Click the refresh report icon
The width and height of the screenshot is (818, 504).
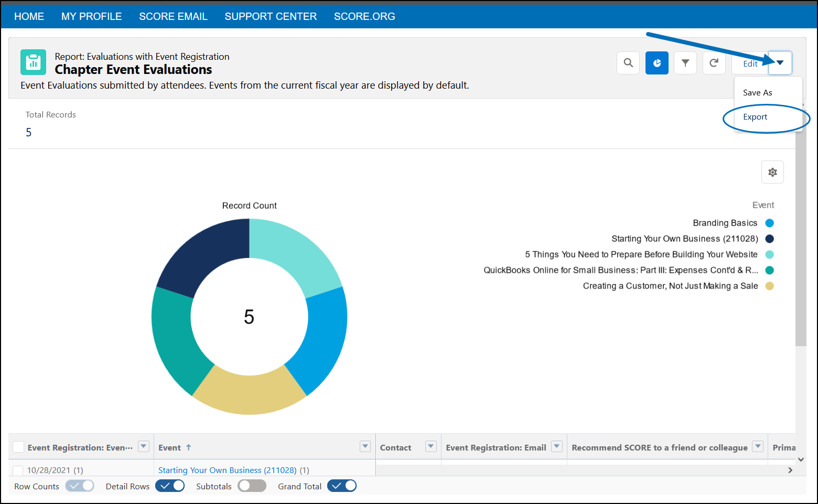[x=714, y=63]
